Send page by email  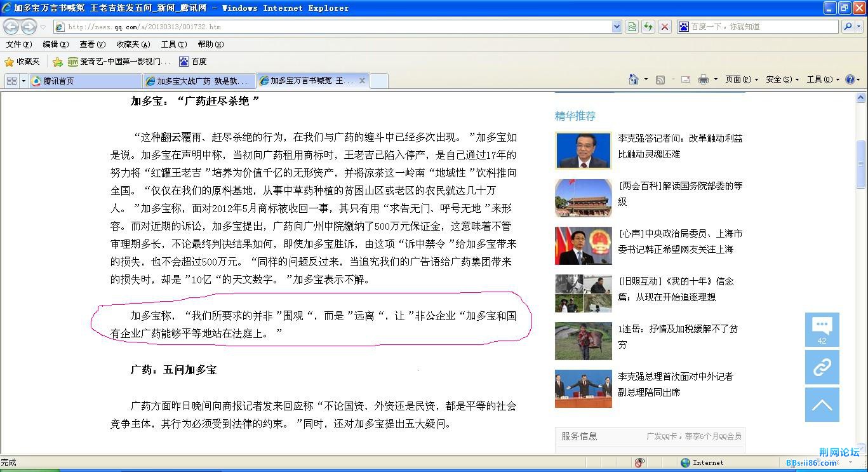[x=686, y=79]
